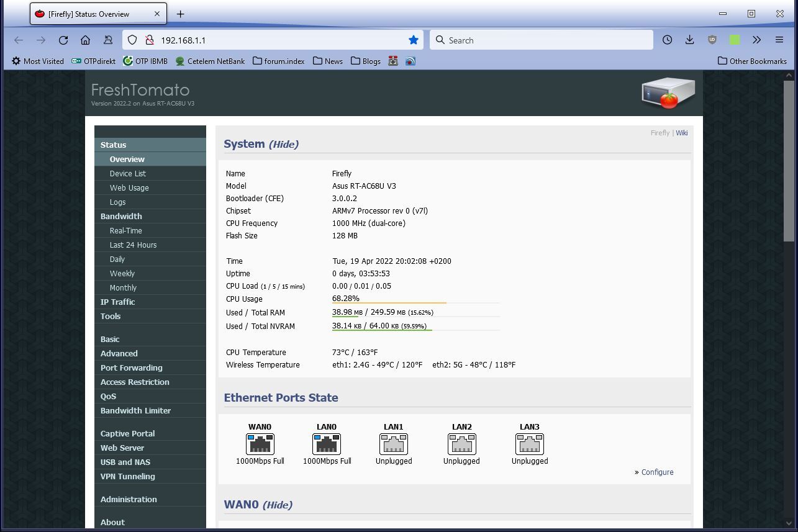
Task: Go to browser Home icon
Action: point(86,40)
